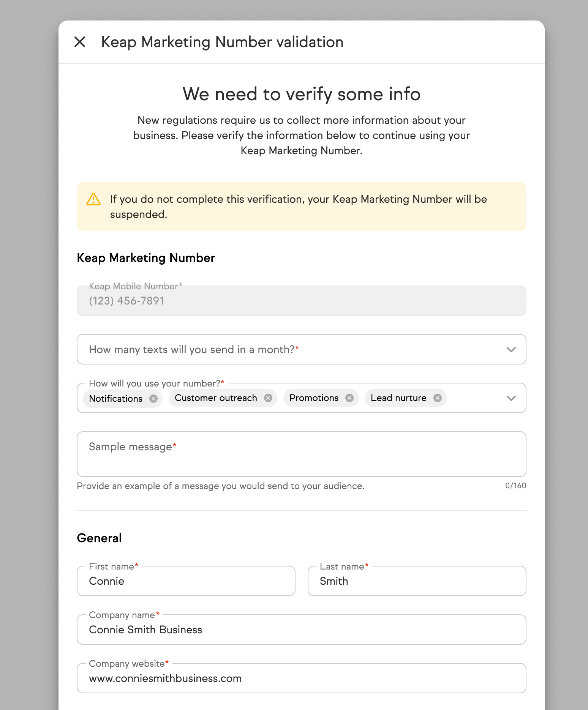The width and height of the screenshot is (588, 710).
Task: Expand the number usage dropdown chevron
Action: click(x=511, y=398)
